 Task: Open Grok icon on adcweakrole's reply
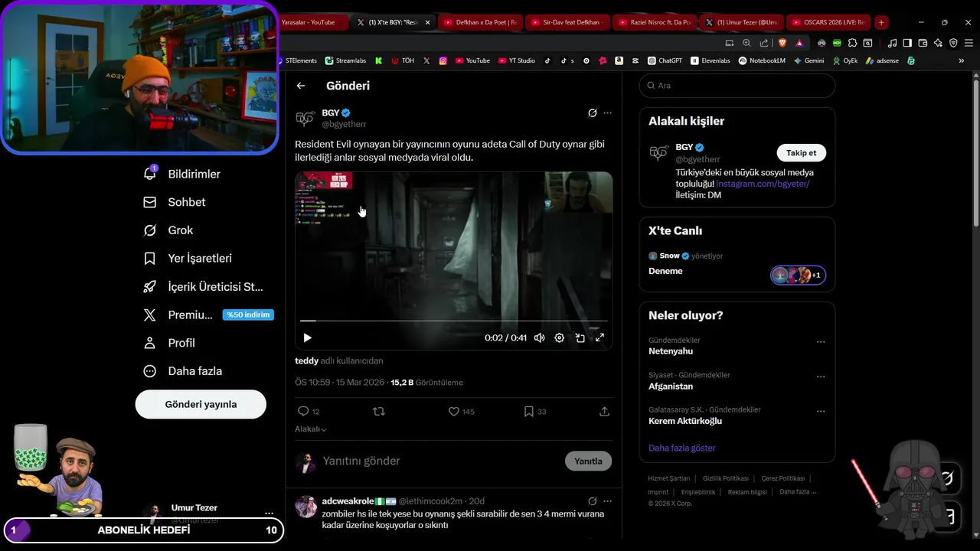(x=592, y=501)
